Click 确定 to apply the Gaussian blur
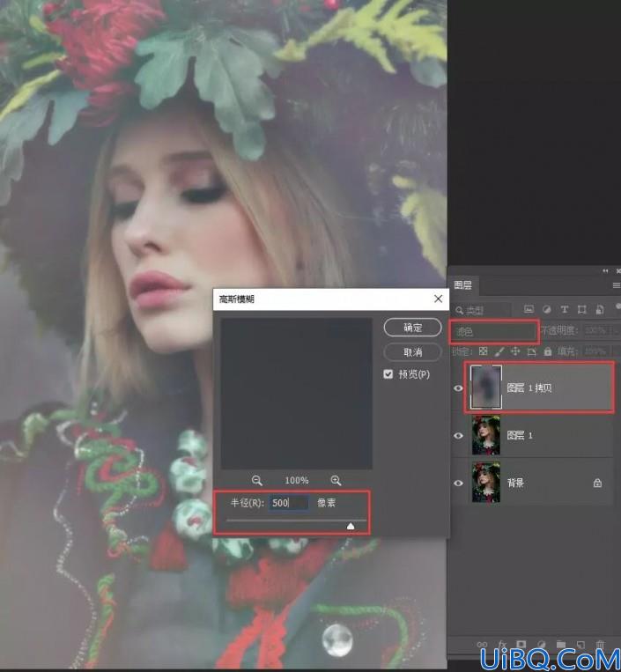 [412, 328]
